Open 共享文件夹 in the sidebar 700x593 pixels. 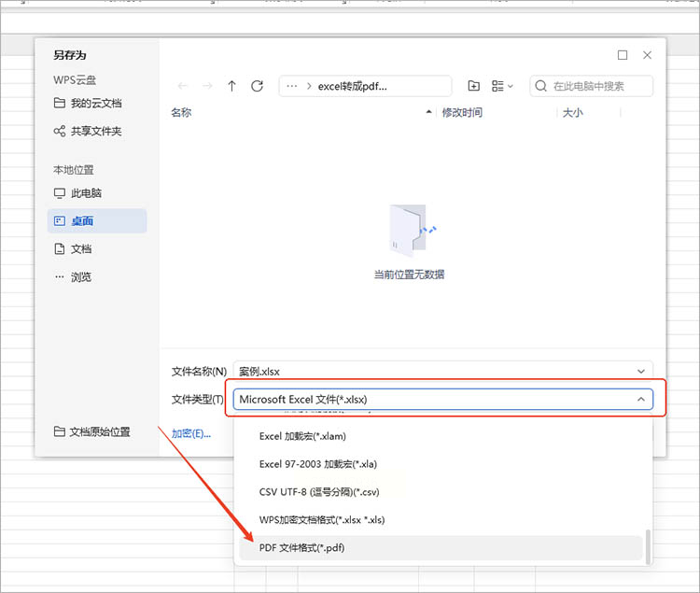pos(88,132)
